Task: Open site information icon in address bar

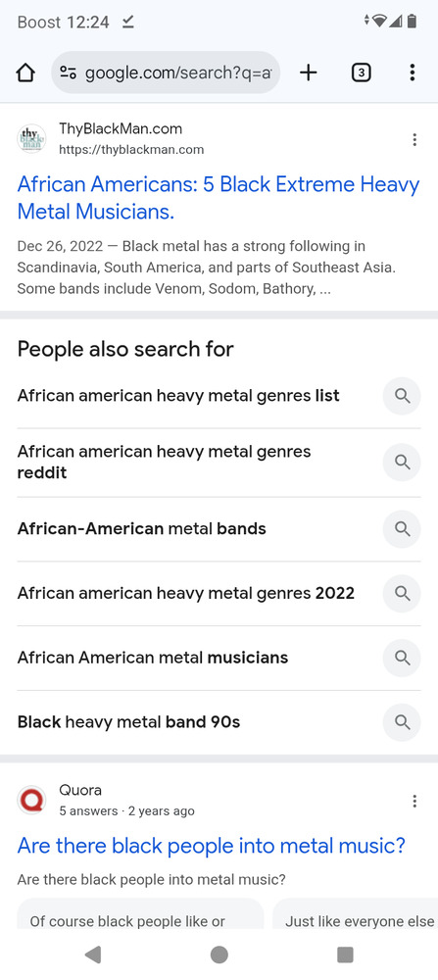Action: pos(69,73)
